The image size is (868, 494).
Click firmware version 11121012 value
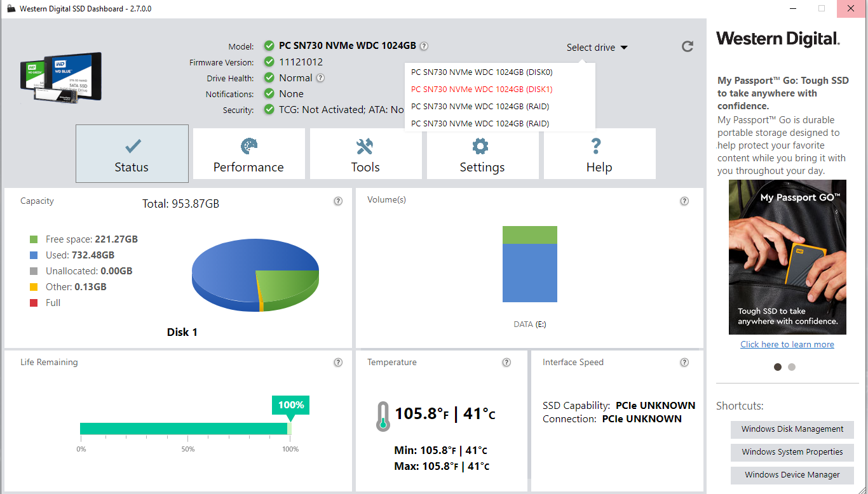coord(301,62)
